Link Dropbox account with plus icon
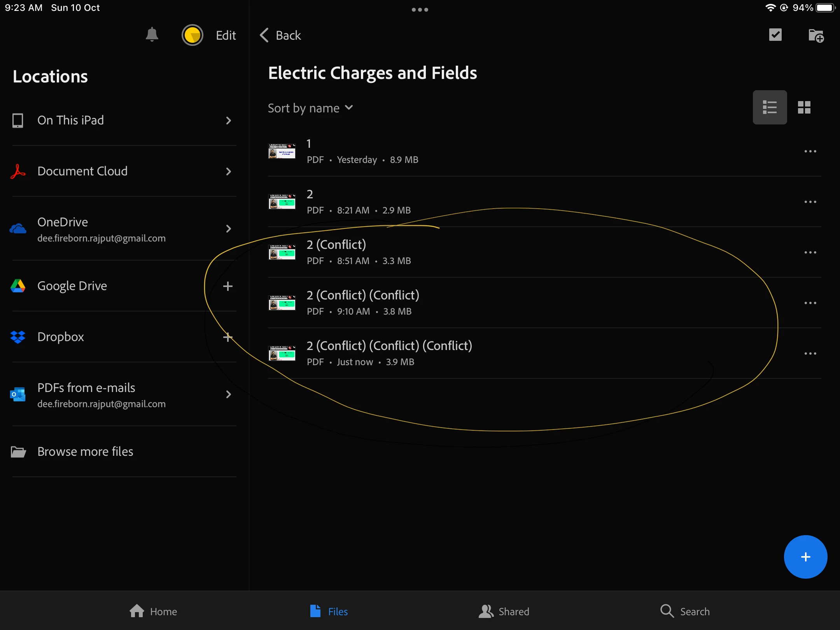 (x=228, y=337)
